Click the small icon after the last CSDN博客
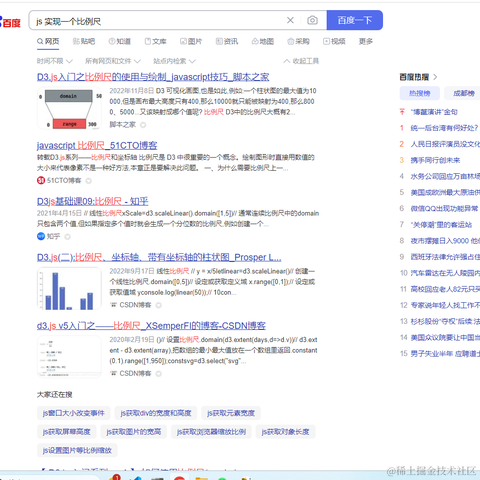Screen dimensions: 480x480 click(159, 374)
